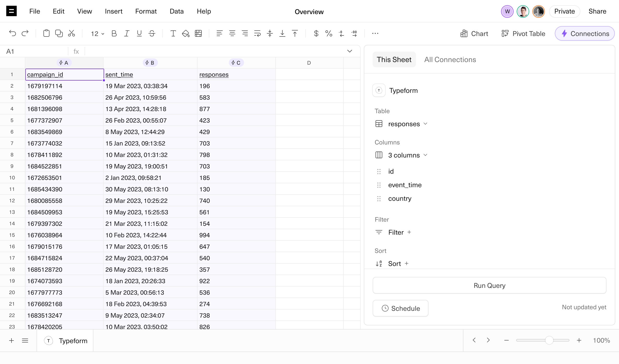Toggle strikethrough formatting
This screenshot has width=619, height=364.
[x=152, y=33]
